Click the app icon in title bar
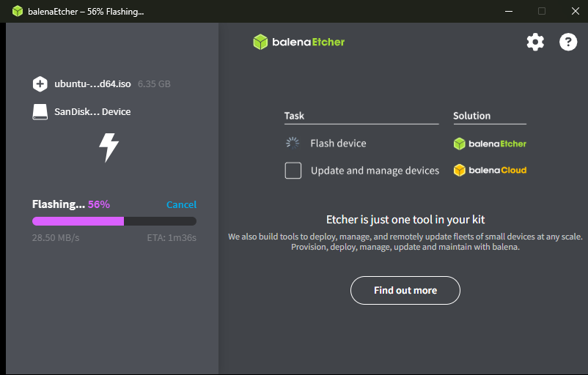Screen dimensions: 588x375 [17, 11]
